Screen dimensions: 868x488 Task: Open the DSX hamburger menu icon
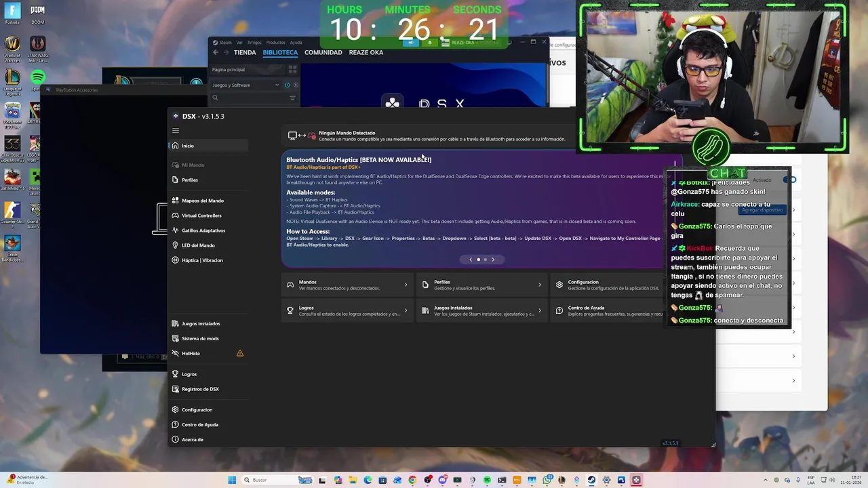tap(176, 131)
